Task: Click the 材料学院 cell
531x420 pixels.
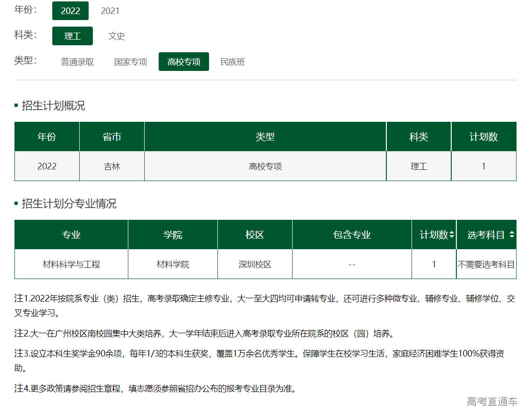Action: pyautogui.click(x=173, y=264)
